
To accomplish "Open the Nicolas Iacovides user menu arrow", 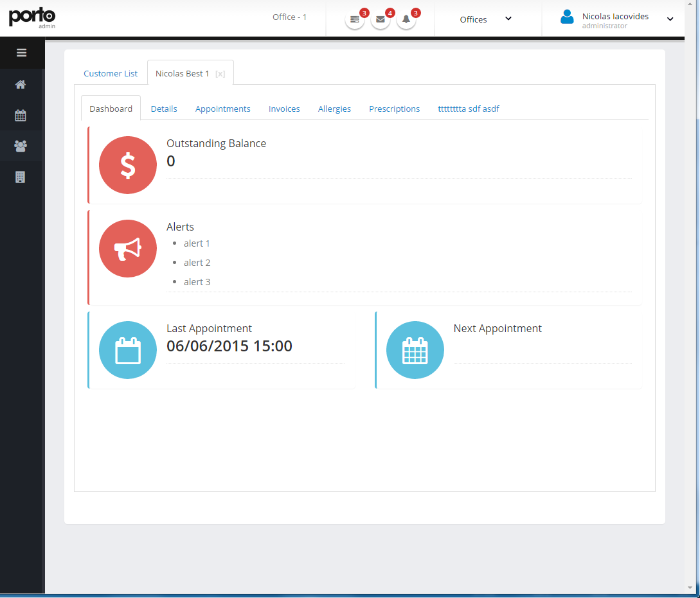I will click(x=670, y=19).
